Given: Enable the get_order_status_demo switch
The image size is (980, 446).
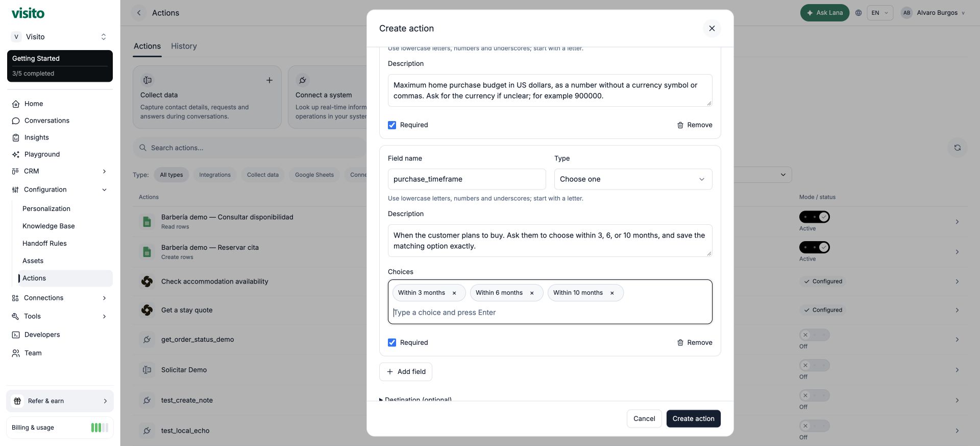Looking at the screenshot, I should point(815,335).
